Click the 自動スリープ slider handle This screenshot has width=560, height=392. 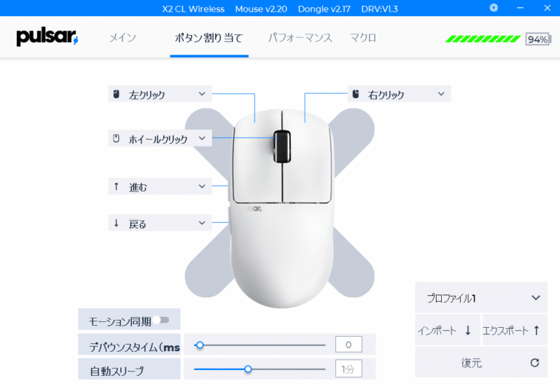(248, 369)
